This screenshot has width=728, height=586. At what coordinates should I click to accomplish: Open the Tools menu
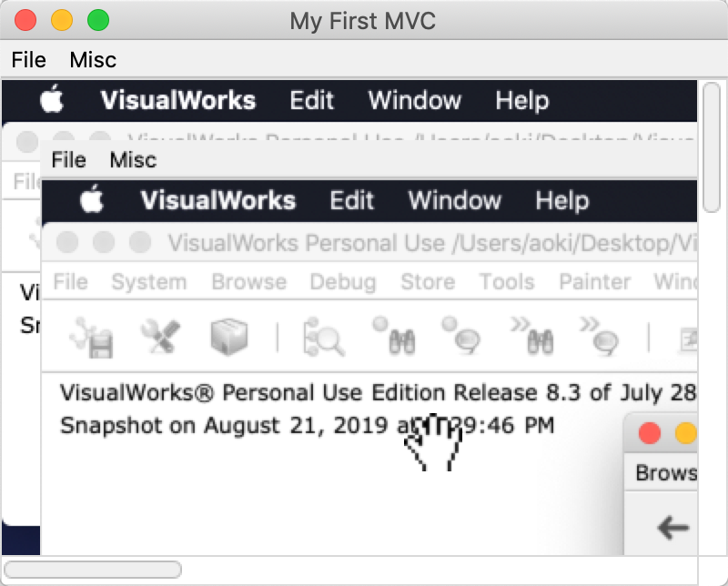coord(507,282)
